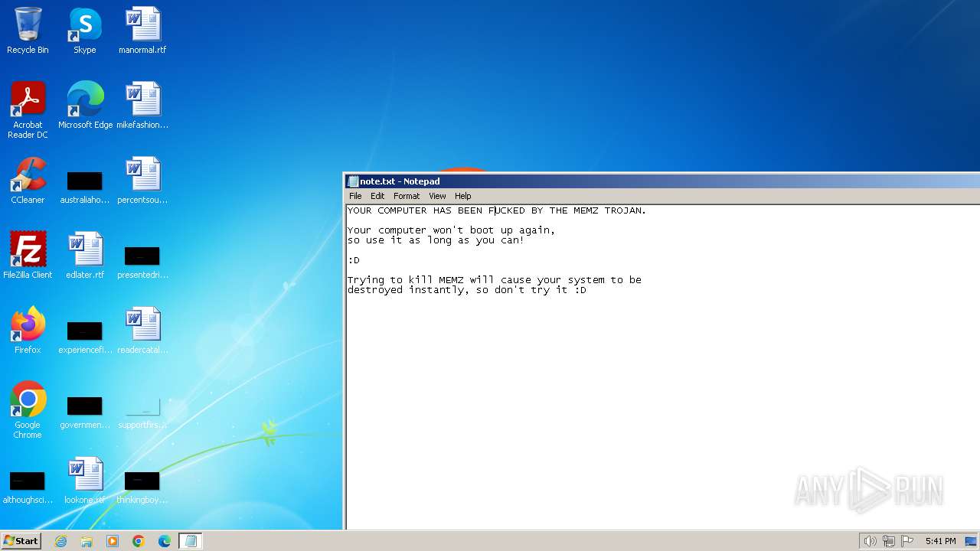This screenshot has height=551, width=980.
Task: Select the governmen… desktop file
Action: [x=85, y=413]
